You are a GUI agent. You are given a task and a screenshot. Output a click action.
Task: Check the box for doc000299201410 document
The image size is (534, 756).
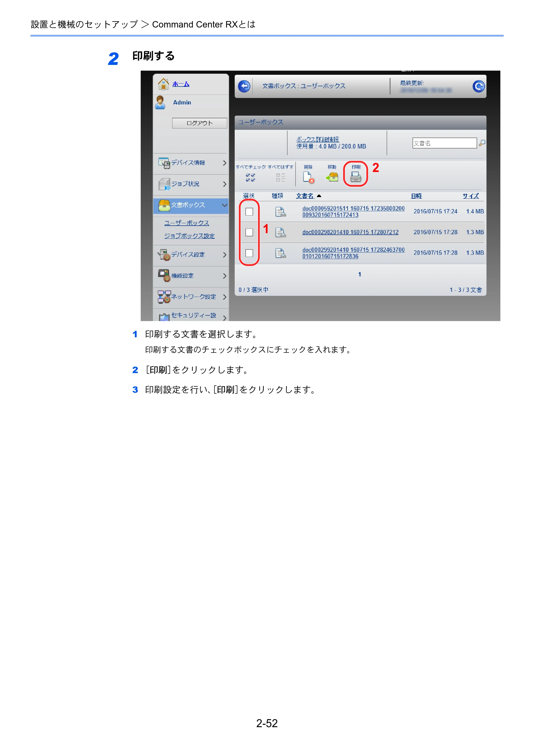coord(249,253)
